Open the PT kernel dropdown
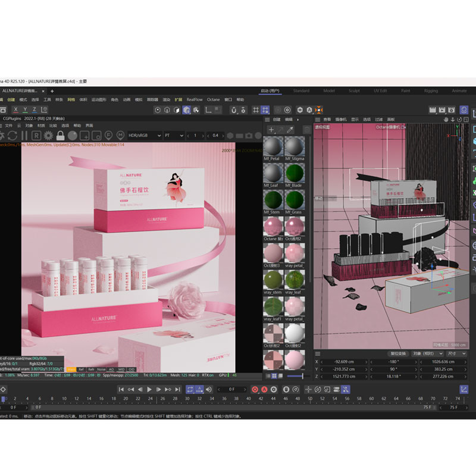 pyautogui.click(x=174, y=136)
